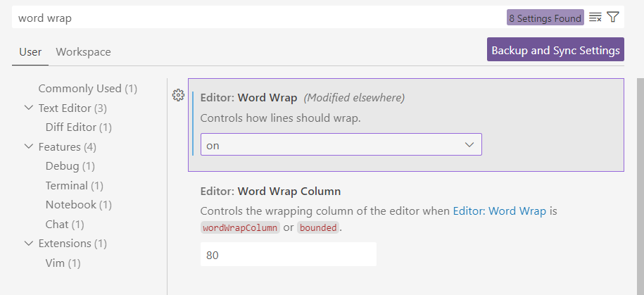Collapse the Extensions tree section
Viewport: 644px width, 295px height.
[x=29, y=243]
